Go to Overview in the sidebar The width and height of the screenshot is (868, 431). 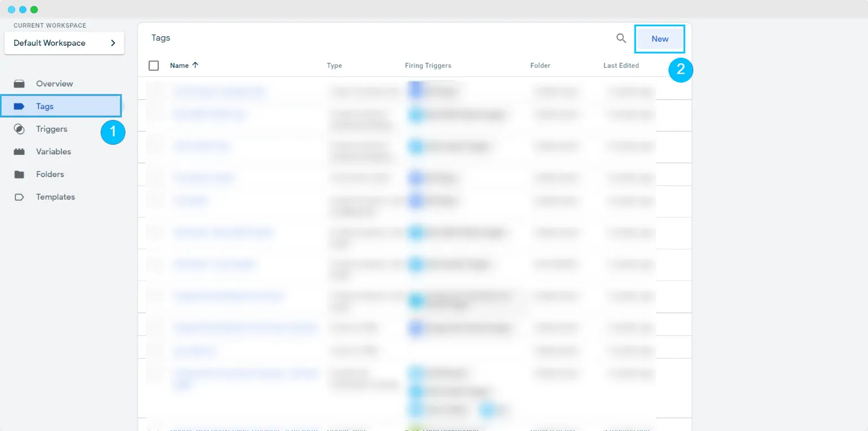point(54,84)
